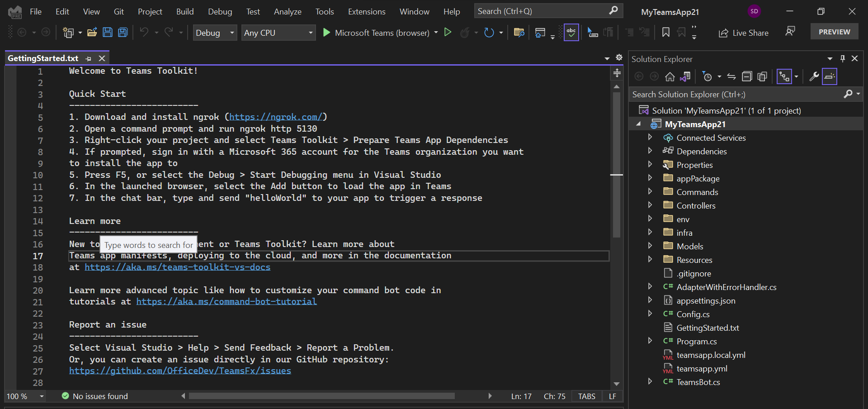
Task: Expand the appPackage folder
Action: [650, 178]
